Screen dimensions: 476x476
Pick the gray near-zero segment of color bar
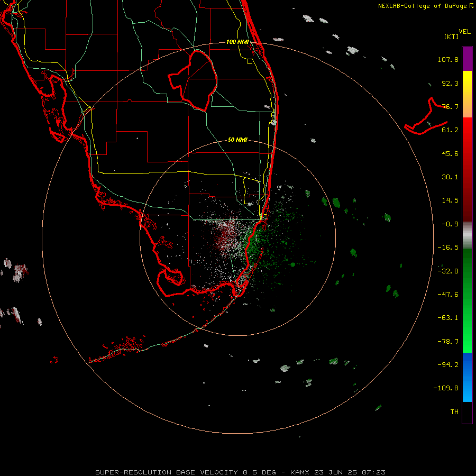click(467, 235)
